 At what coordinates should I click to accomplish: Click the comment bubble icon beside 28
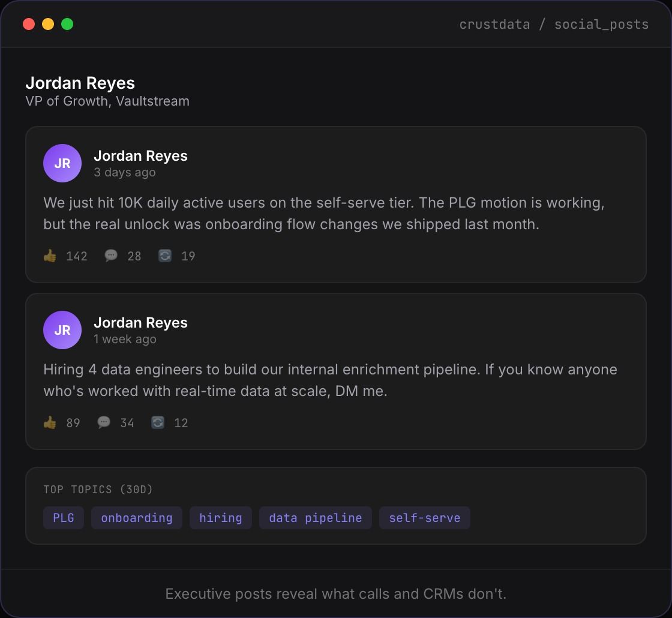[x=111, y=256]
